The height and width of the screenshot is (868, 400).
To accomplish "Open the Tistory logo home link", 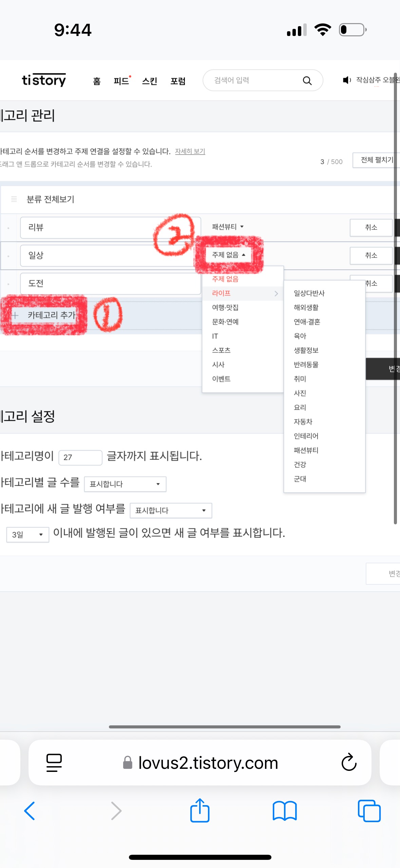I will tap(44, 80).
